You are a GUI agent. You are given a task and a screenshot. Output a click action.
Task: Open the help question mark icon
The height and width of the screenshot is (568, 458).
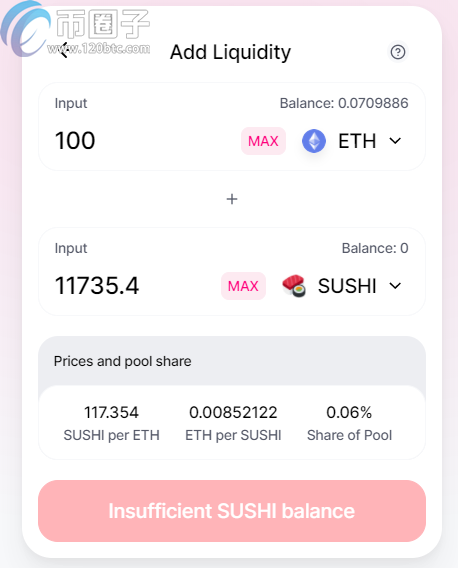(398, 52)
